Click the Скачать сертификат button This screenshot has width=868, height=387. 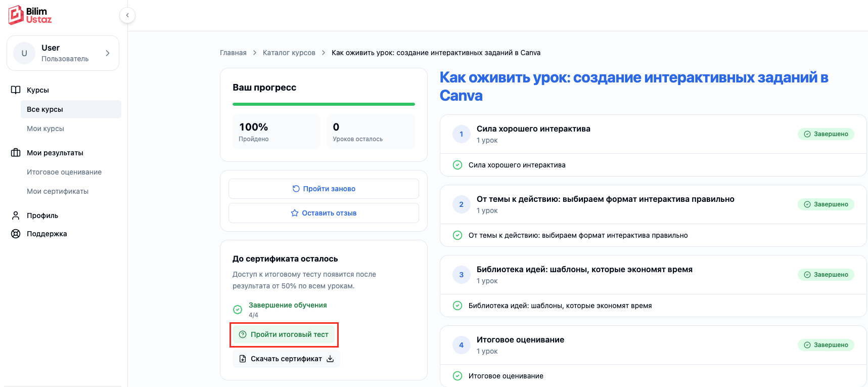(x=286, y=359)
